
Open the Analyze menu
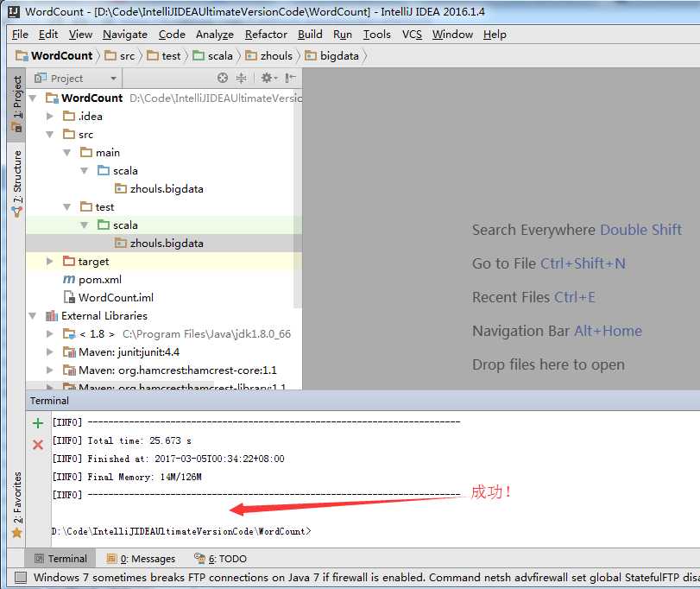point(215,35)
